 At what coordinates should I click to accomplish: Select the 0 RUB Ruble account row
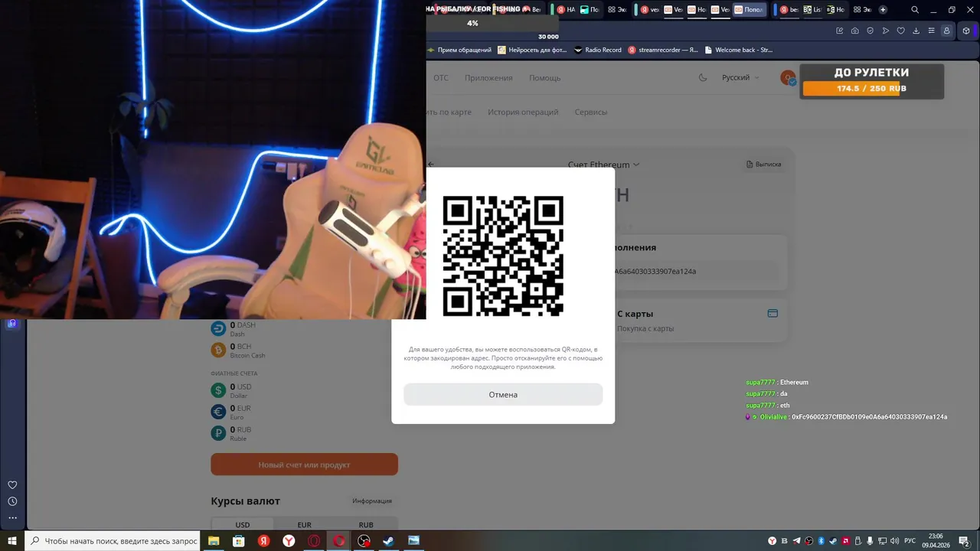tap(304, 433)
